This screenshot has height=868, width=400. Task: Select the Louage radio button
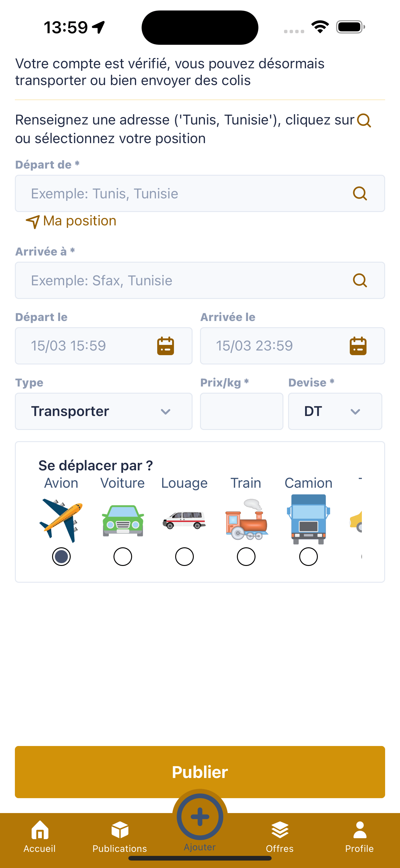pyautogui.click(x=184, y=557)
